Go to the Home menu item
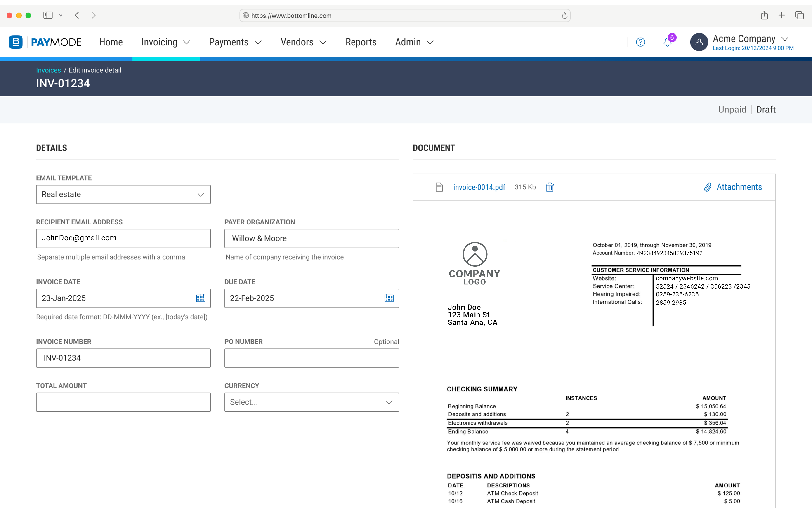 111,42
